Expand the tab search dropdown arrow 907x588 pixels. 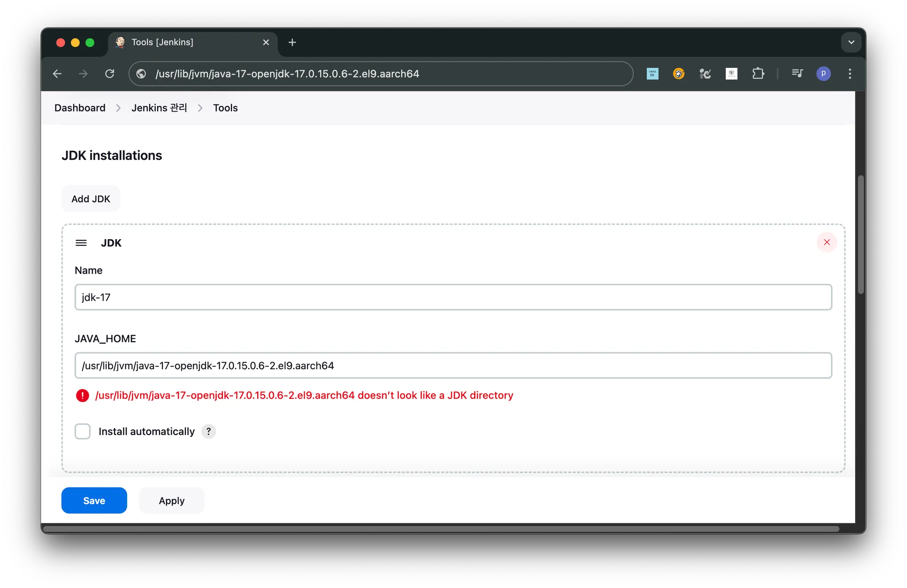[x=851, y=43]
